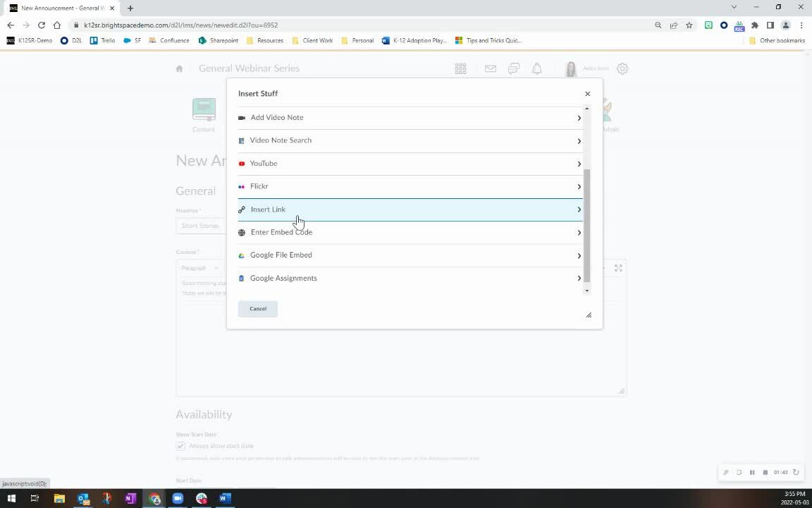This screenshot has width=812, height=508.
Task: Click the Google Drive icon for File Embed
Action: tap(241, 255)
